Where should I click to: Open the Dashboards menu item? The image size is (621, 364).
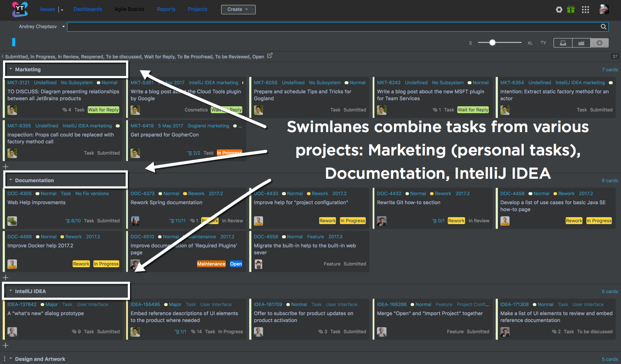click(88, 9)
